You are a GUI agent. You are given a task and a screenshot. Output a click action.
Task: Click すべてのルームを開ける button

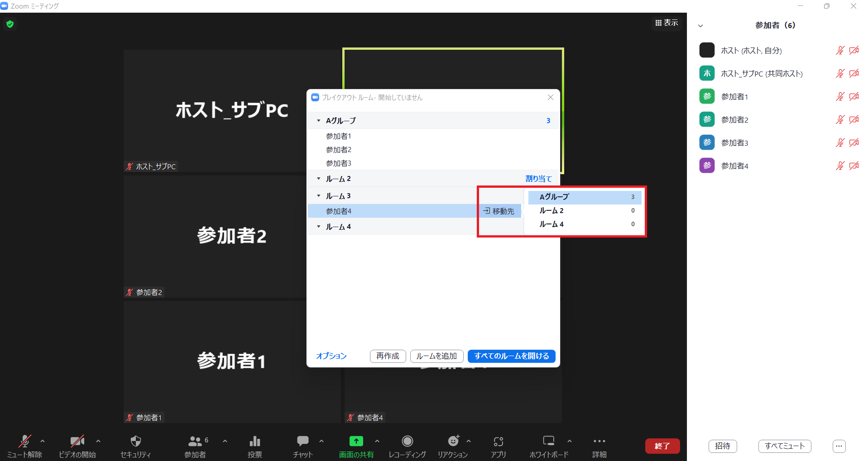[x=511, y=356]
